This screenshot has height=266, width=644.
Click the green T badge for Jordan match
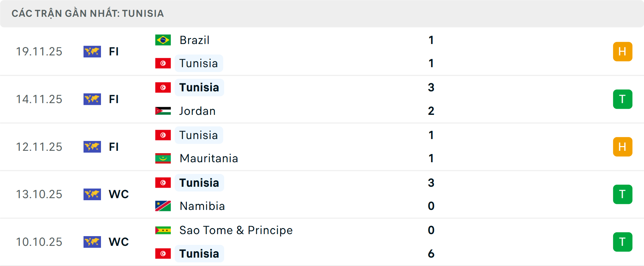623,99
